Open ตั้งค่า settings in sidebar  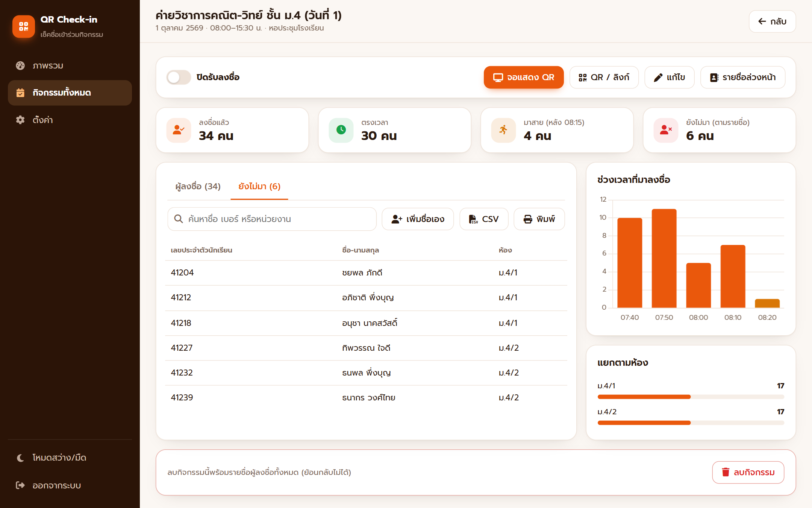point(70,120)
